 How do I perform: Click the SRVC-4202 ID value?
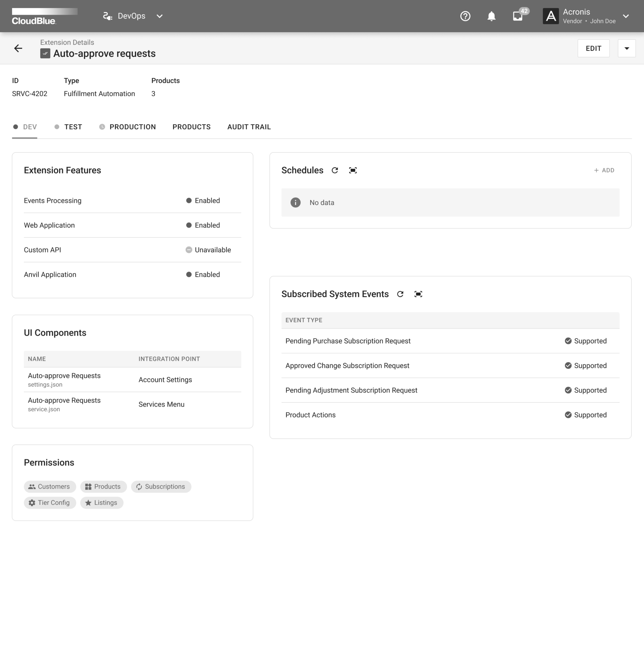point(30,94)
